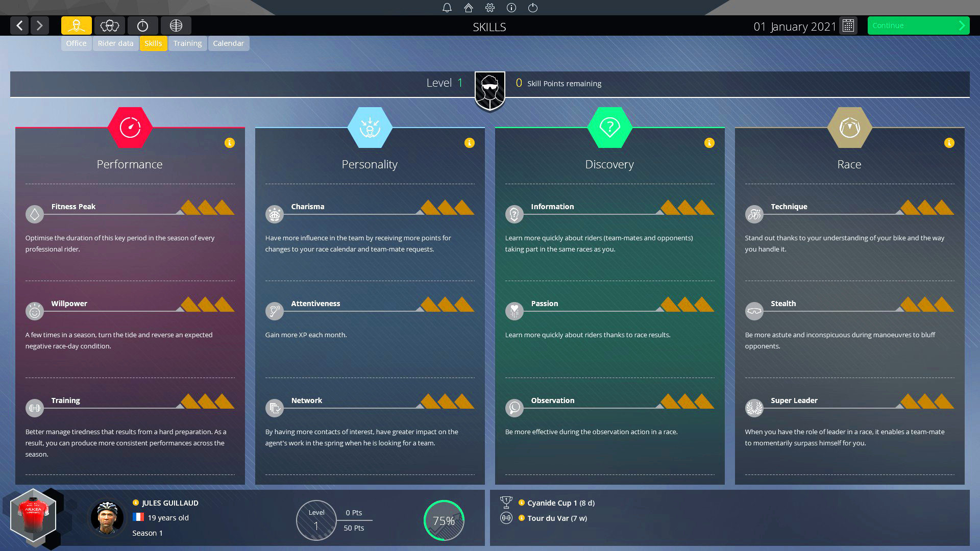Click the Fitness Peak skill icon

(34, 214)
